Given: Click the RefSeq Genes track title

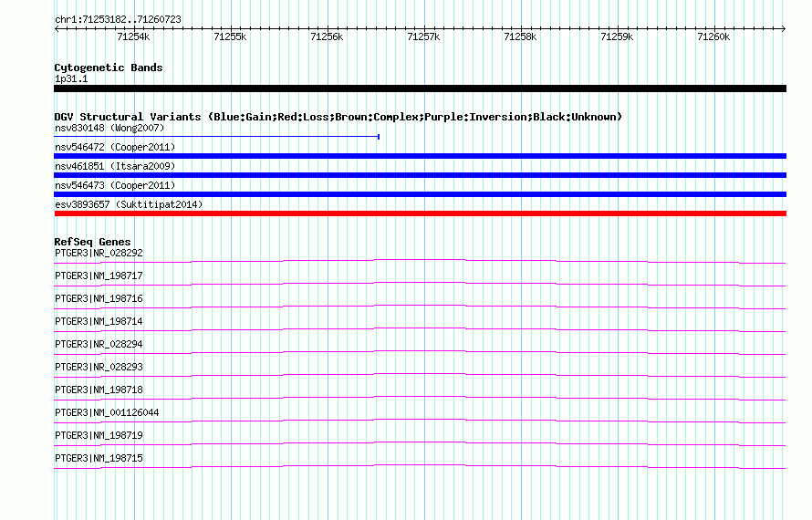Looking at the screenshot, I should [92, 242].
